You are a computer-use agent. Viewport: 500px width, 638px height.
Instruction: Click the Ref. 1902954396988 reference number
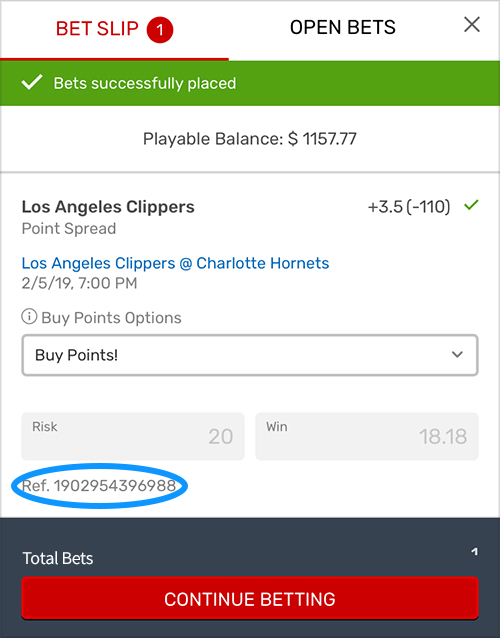(99, 485)
